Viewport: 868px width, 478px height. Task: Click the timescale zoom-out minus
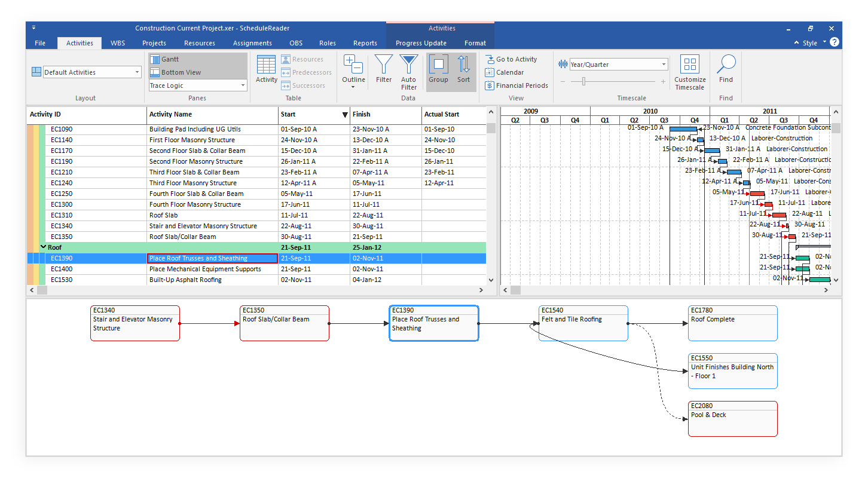(563, 81)
